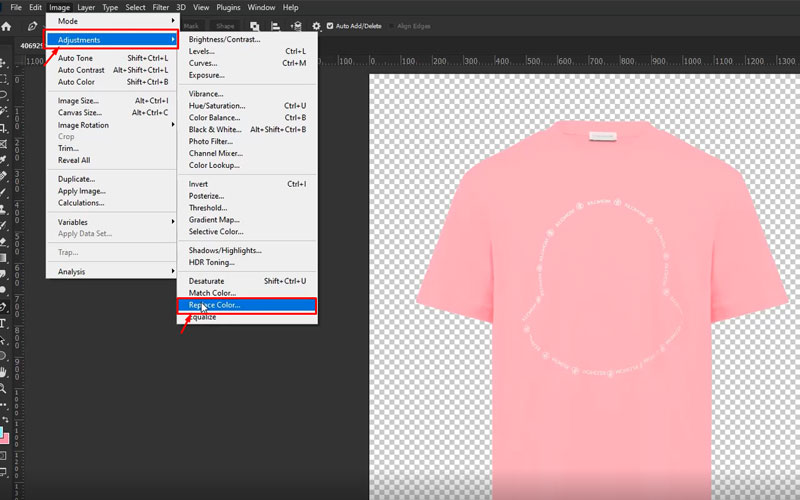Select the Crop tool in toolbar
The height and width of the screenshot is (500, 800).
(3, 128)
